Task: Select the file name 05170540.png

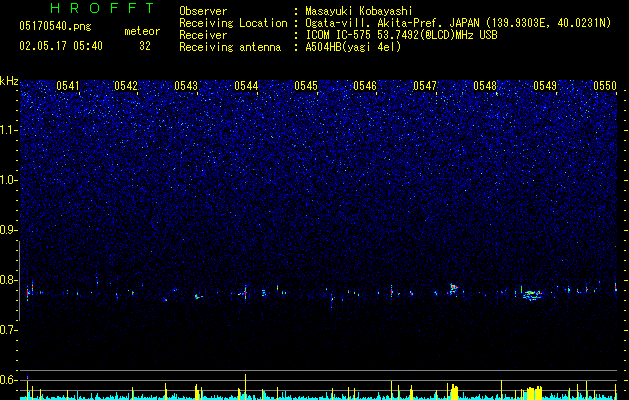Action: pyautogui.click(x=55, y=26)
